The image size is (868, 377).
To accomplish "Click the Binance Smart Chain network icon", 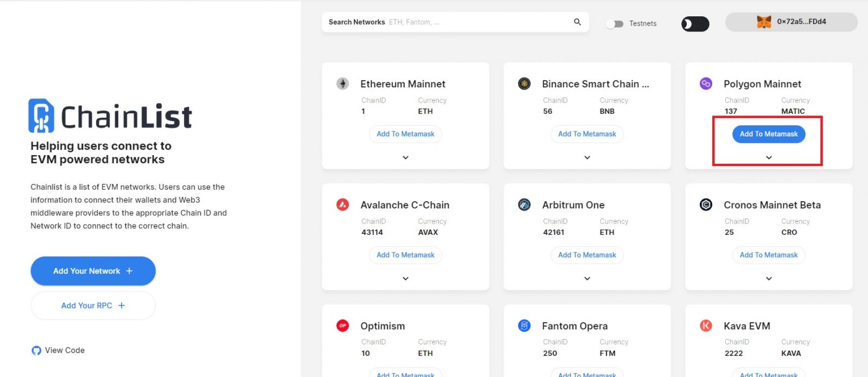I will click(524, 84).
